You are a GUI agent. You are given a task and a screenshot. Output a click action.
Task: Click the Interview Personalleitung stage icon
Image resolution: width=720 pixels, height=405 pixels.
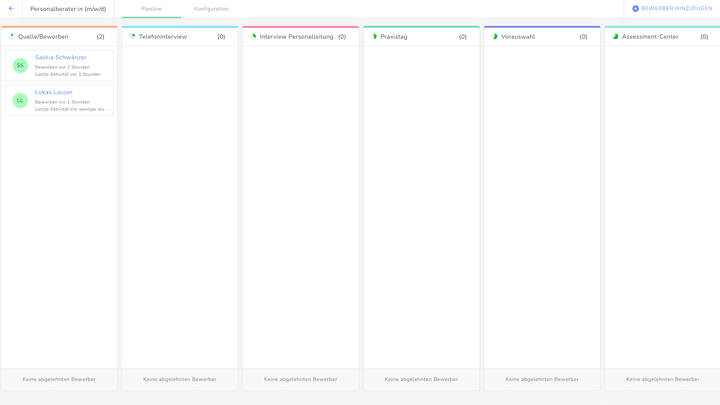[253, 37]
